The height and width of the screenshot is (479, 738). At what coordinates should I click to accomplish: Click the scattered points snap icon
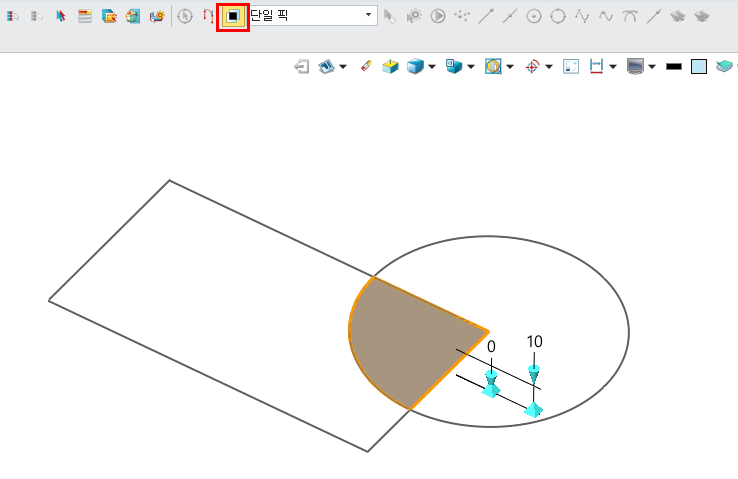(462, 16)
